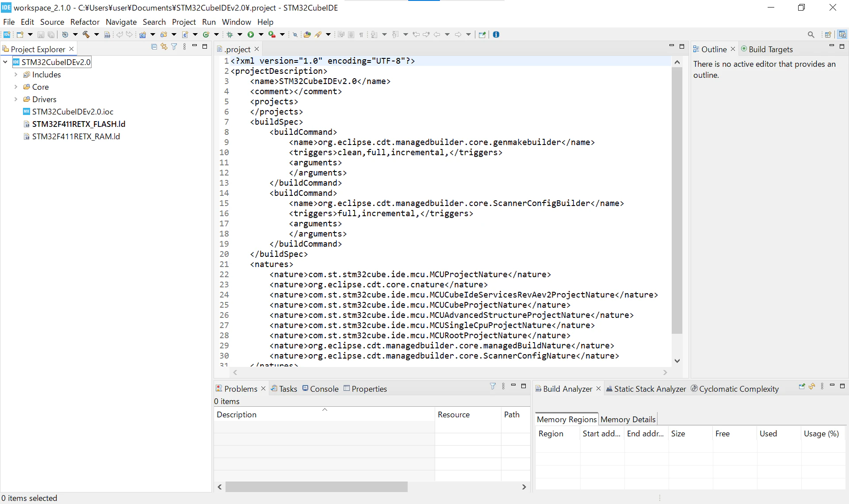The width and height of the screenshot is (849, 504).
Task: Close the .project editor tab
Action: coord(257,49)
